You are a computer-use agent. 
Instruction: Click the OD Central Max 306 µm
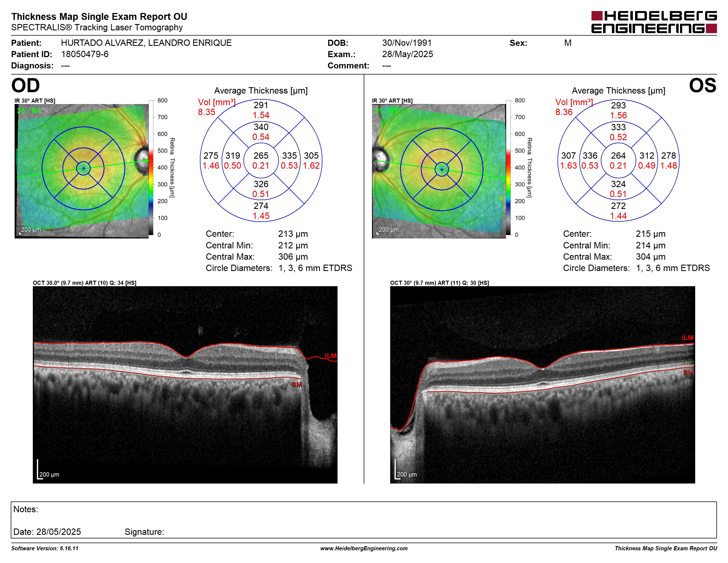click(x=293, y=257)
